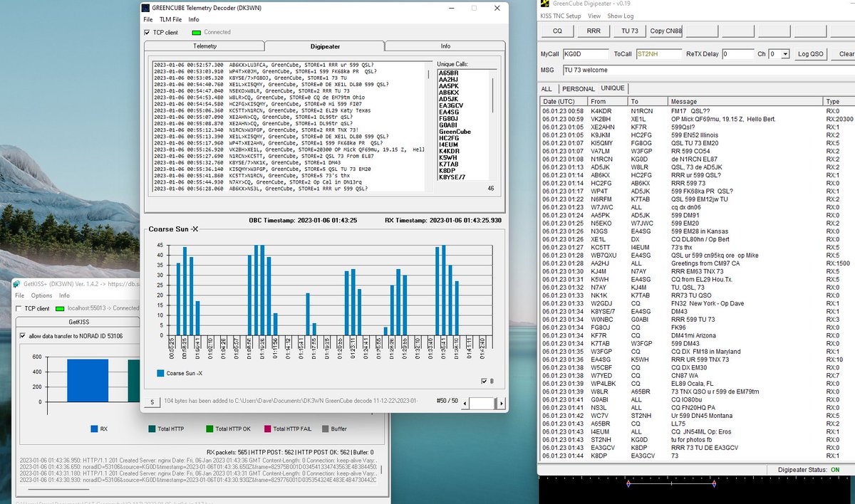Open KISS TNC Setup menu

click(561, 16)
